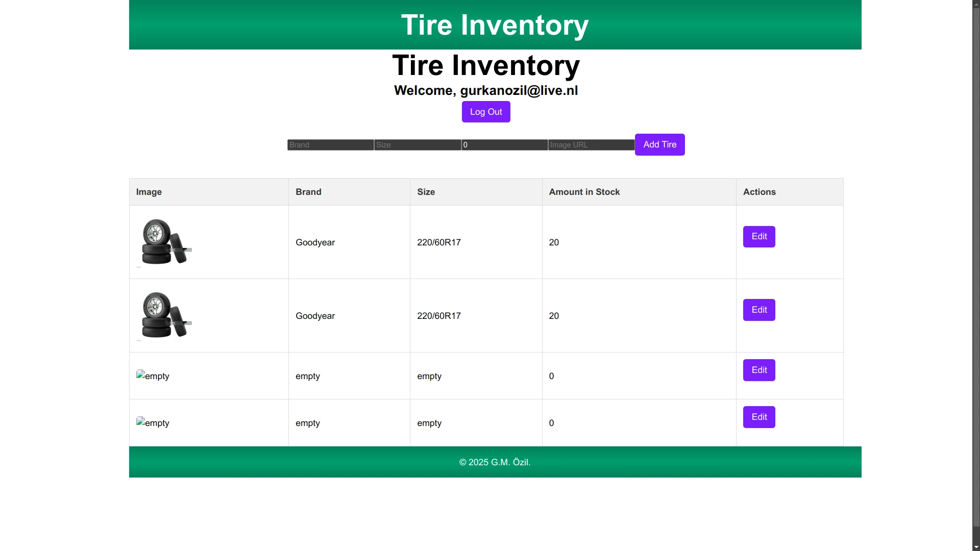
Task: Select the Actions column header
Action: coord(759,192)
